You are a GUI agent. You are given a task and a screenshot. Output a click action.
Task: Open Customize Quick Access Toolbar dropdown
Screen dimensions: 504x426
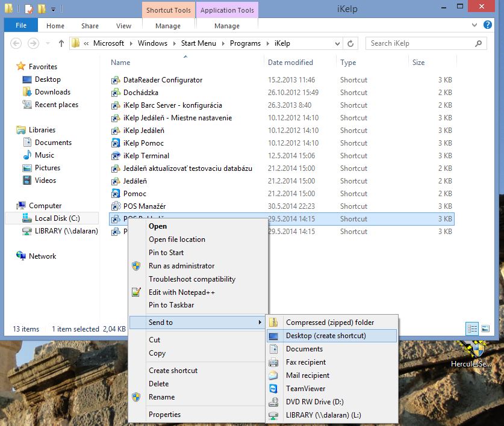(54, 9)
